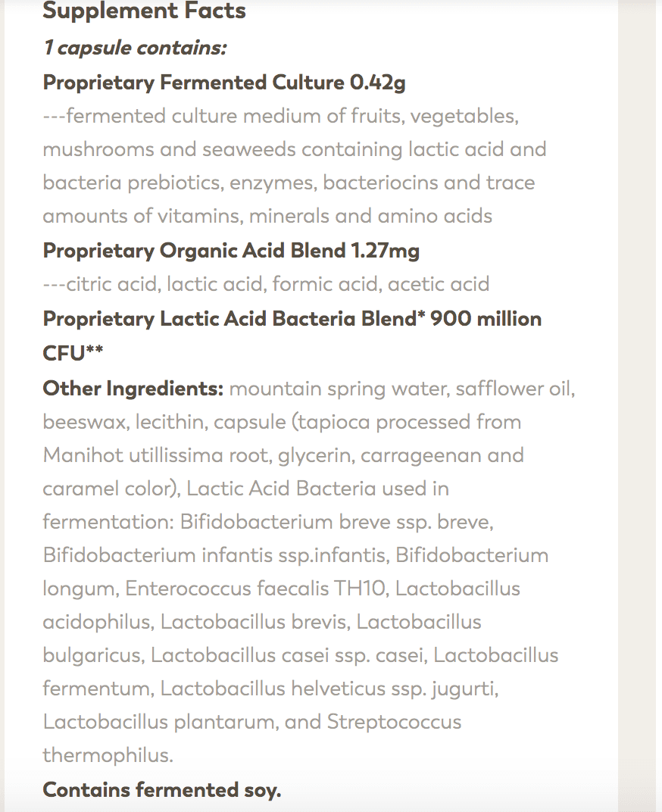The image size is (662, 812).
Task: Click 'Proprietary Fermented Culture 0.42g' heading
Action: point(223,83)
